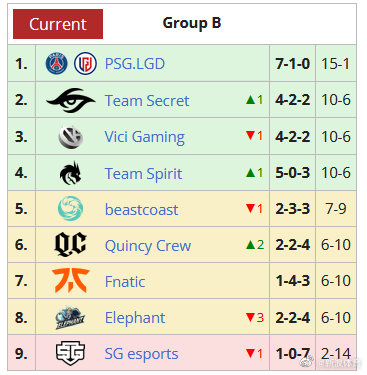
Task: Open the Team Spirit page link
Action: point(144,174)
